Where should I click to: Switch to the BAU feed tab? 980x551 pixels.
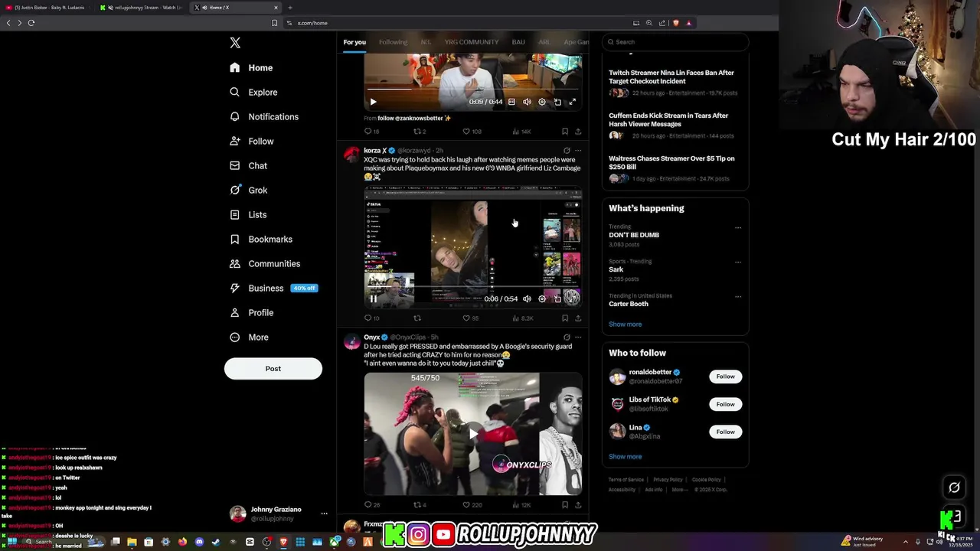pos(518,42)
